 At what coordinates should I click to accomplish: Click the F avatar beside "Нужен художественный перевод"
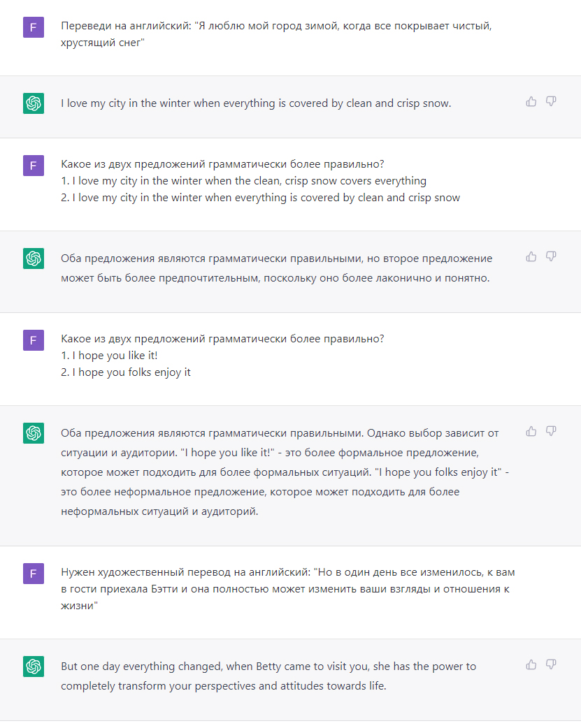pos(34,574)
